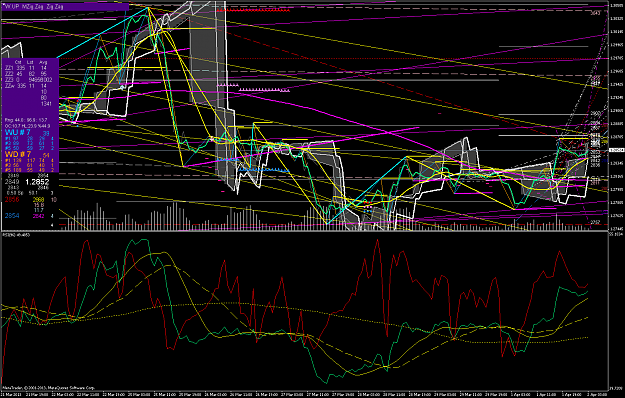Click the red 2856 level value
Image resolution: width=625 pixels, height=398 pixels.
(x=12, y=199)
